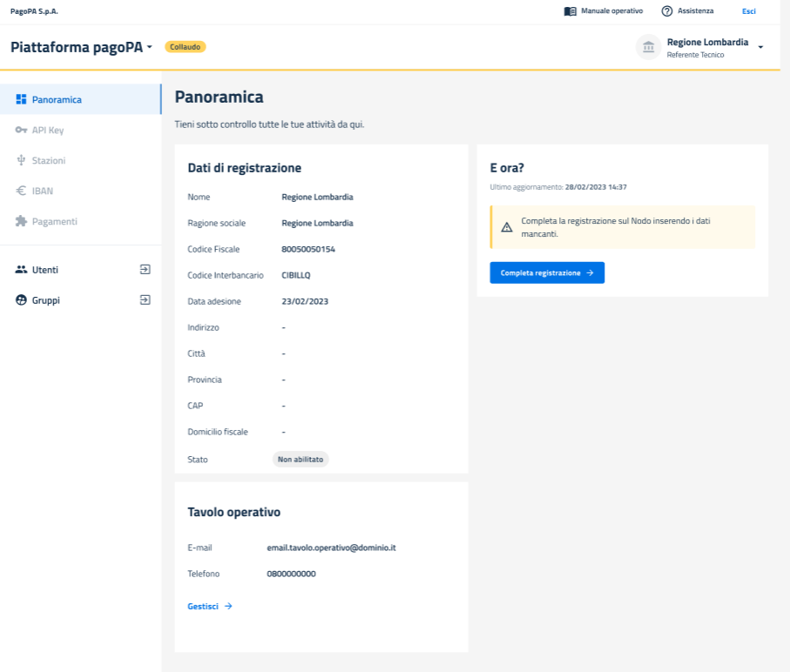Image resolution: width=790 pixels, height=672 pixels.
Task: Open Manuale operativo from top bar
Action: (604, 11)
